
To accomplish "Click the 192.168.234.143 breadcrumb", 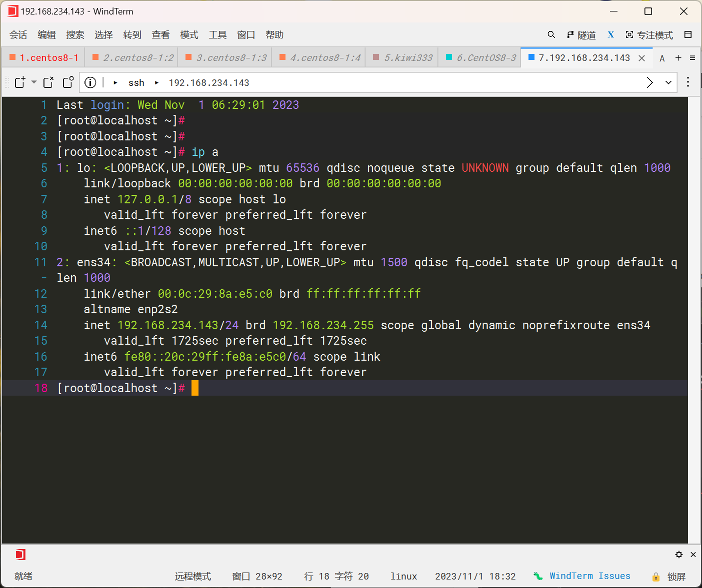I will tap(209, 83).
